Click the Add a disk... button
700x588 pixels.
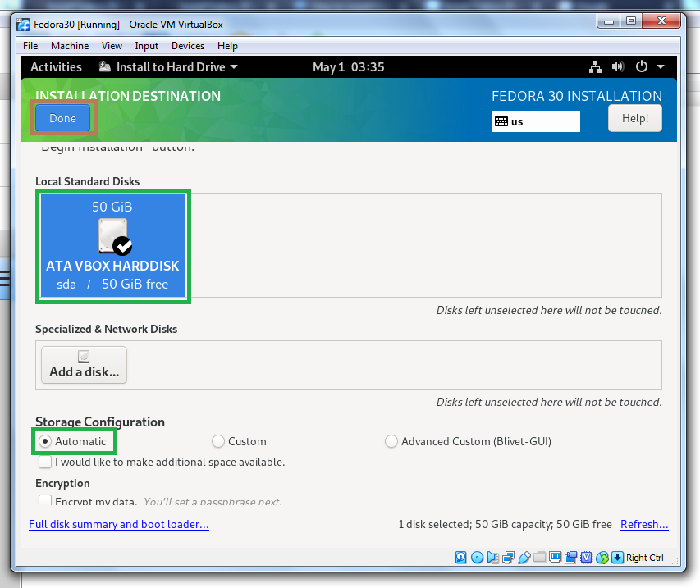click(x=84, y=365)
